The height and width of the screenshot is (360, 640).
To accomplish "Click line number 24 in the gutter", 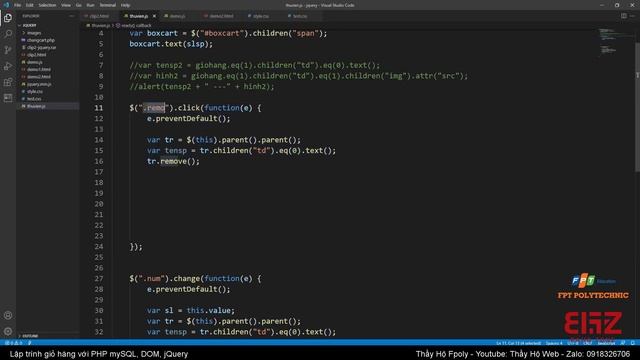I will 99,247.
